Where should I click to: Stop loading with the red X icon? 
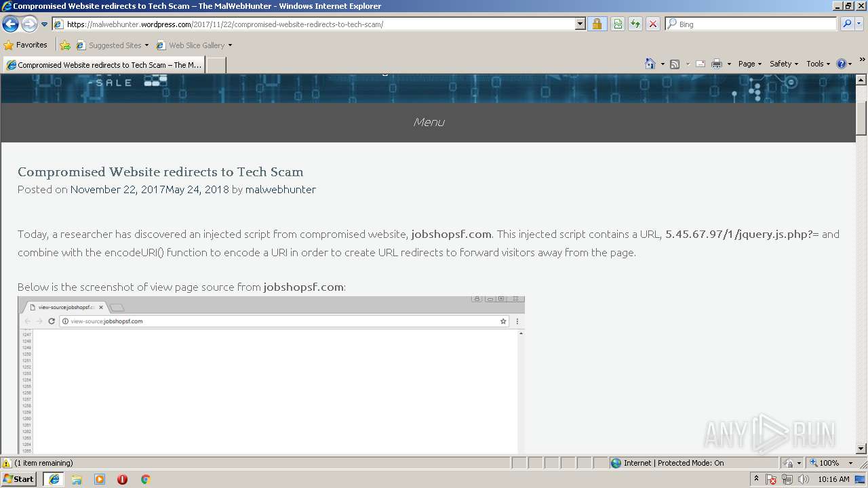[652, 24]
